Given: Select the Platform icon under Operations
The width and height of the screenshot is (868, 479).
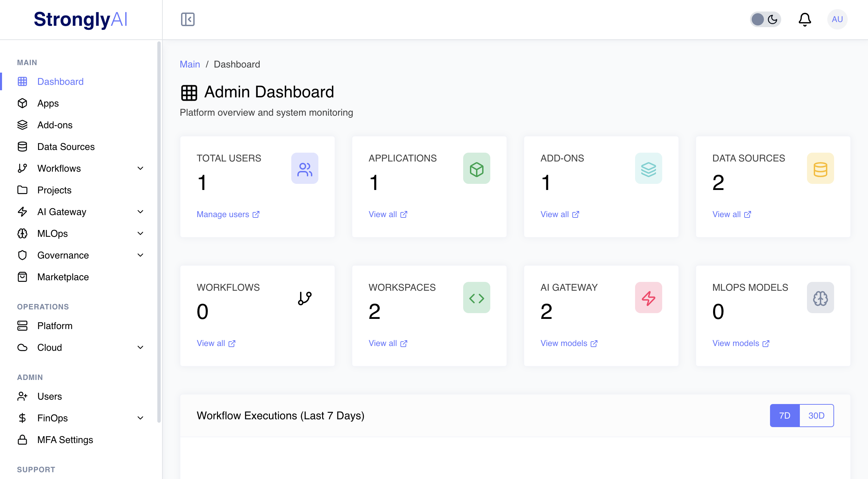Looking at the screenshot, I should (22, 326).
